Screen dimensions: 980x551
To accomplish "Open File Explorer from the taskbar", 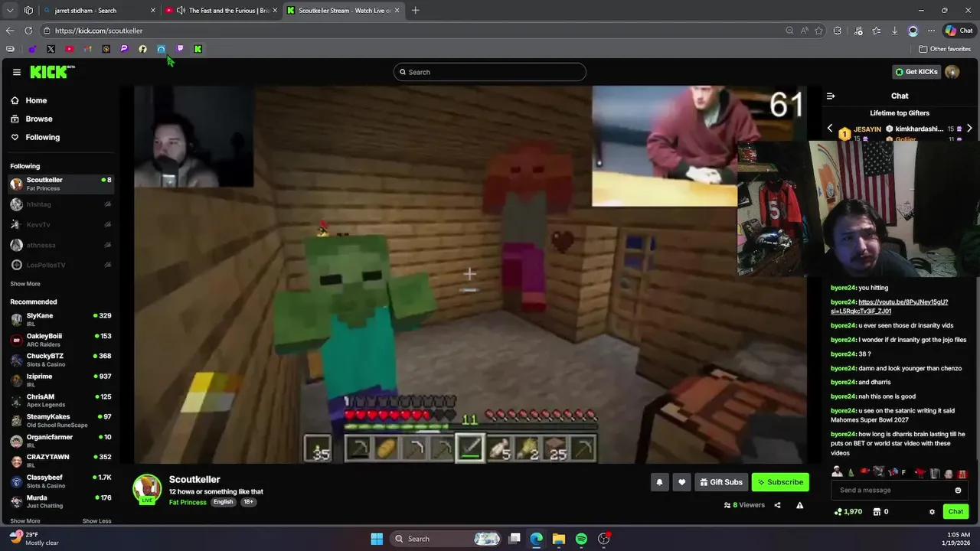I will click(x=559, y=539).
